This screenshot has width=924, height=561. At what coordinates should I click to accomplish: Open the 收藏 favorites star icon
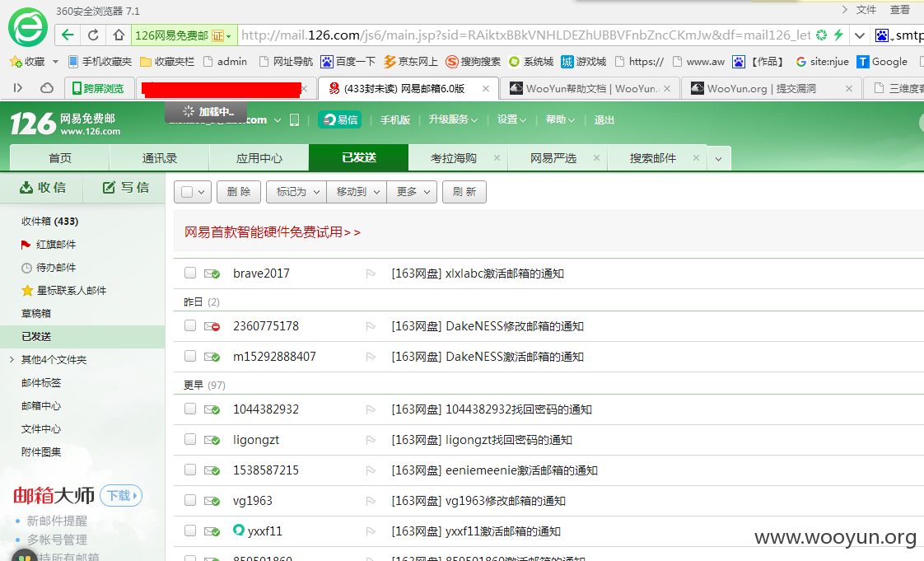coord(16,62)
